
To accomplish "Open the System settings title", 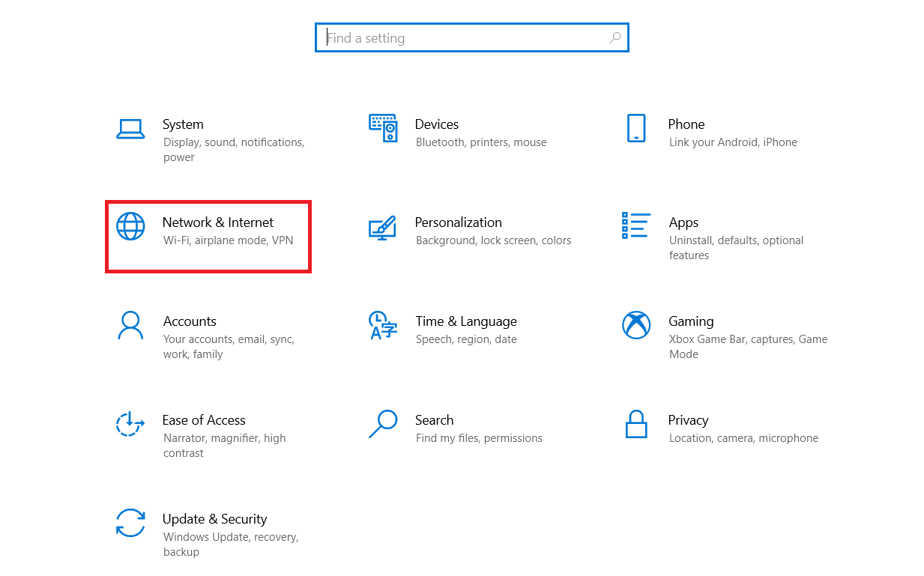I will [183, 124].
